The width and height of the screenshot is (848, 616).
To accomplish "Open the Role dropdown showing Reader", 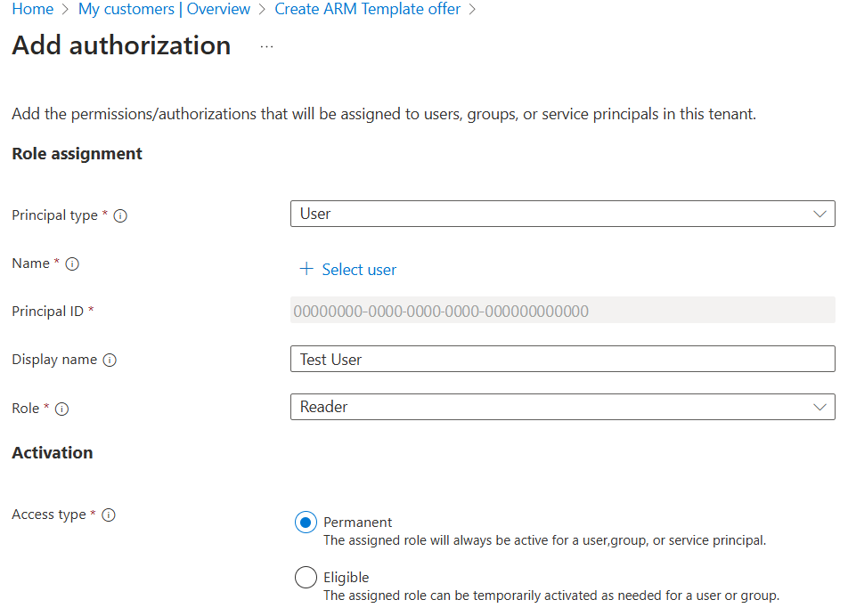I will coord(562,407).
